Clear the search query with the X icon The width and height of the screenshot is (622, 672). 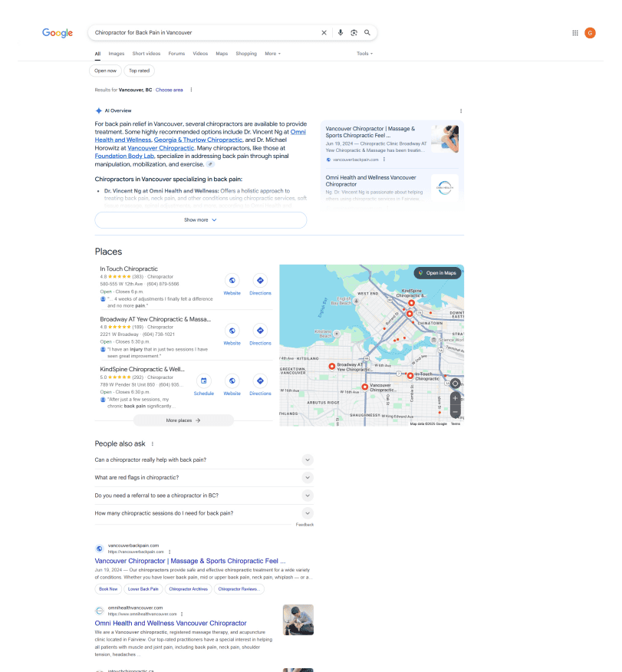pos(324,32)
